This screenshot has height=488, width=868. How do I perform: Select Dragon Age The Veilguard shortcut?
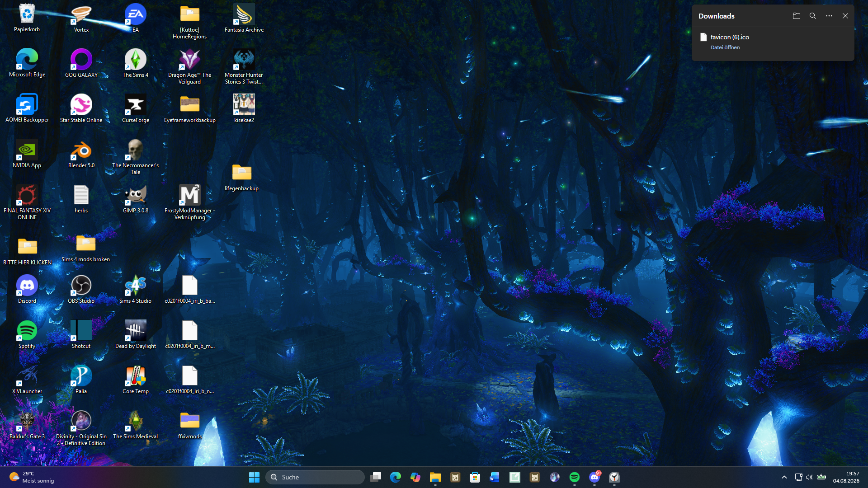[190, 66]
